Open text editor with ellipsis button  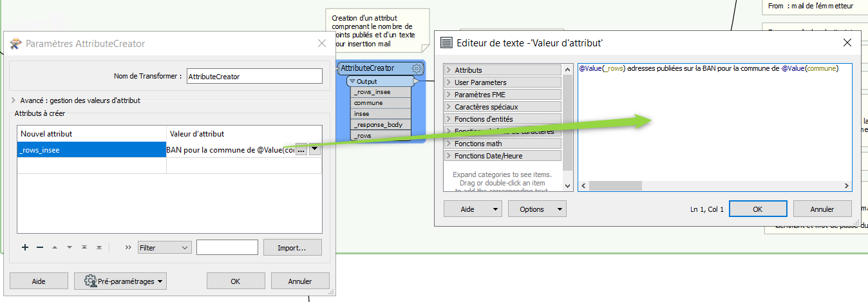point(301,150)
